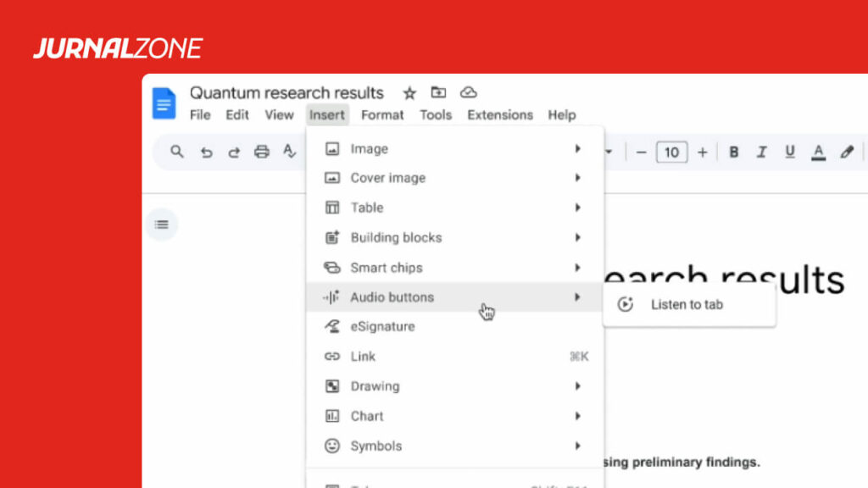Image resolution: width=868 pixels, height=488 pixels.
Task: Expand the Building blocks submenu arrow
Action: tap(577, 237)
